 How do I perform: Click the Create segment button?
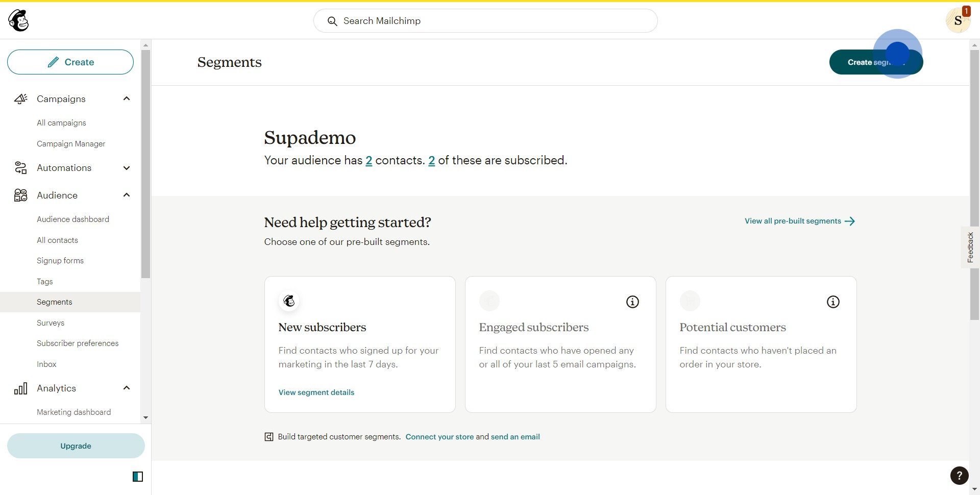point(875,62)
